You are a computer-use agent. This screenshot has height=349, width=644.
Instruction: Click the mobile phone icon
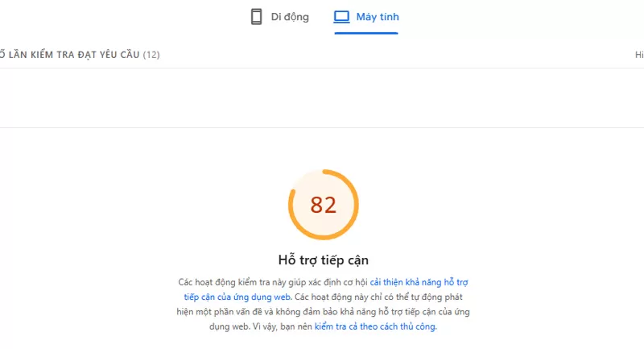[x=257, y=17]
